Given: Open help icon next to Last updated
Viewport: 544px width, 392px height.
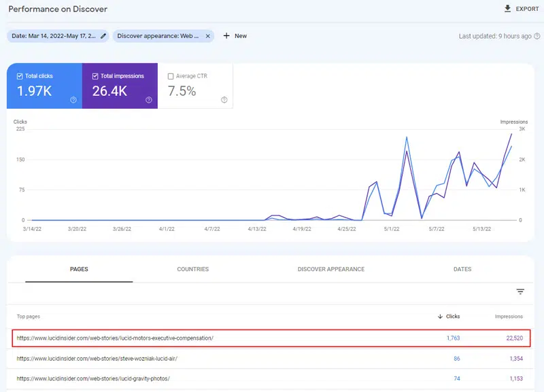Looking at the screenshot, I should click(x=537, y=36).
